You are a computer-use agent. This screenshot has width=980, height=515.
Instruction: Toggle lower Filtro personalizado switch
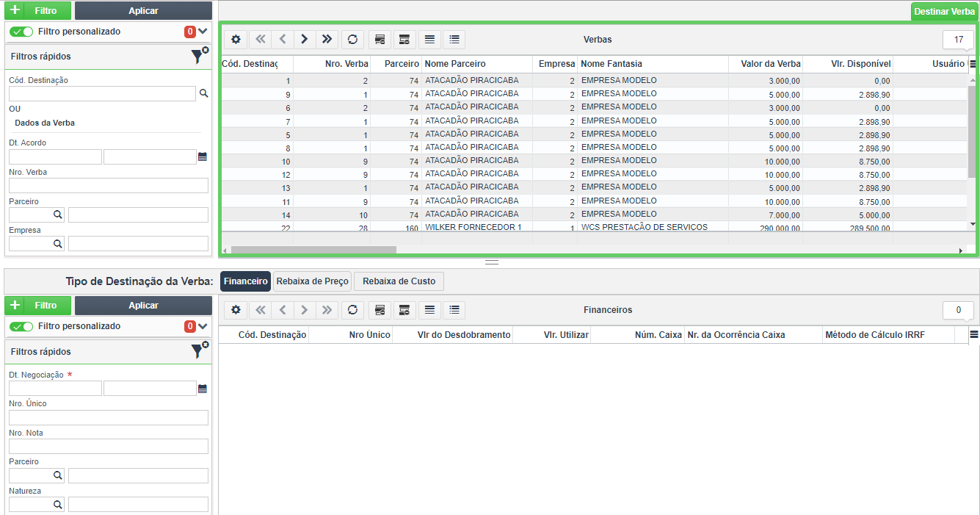coord(21,326)
